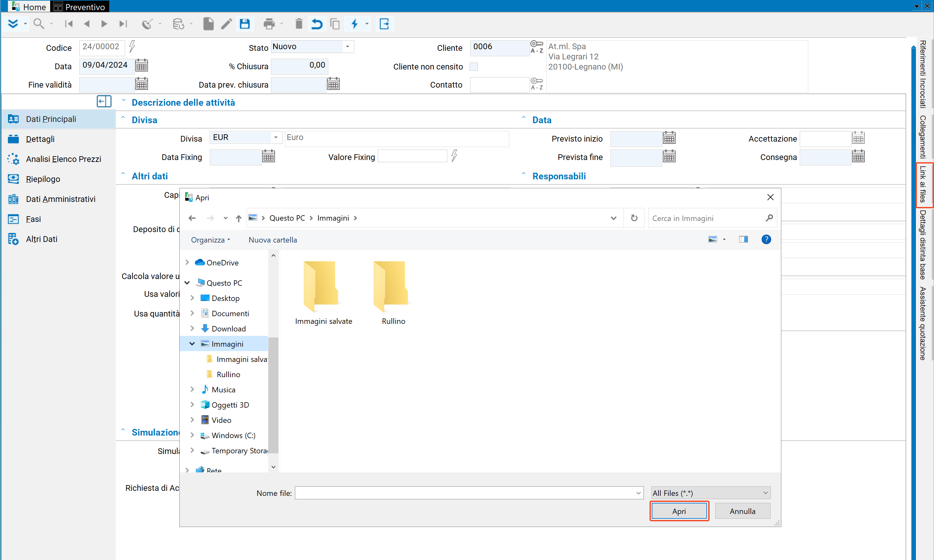Open calendar picker for Fine validità

[142, 84]
